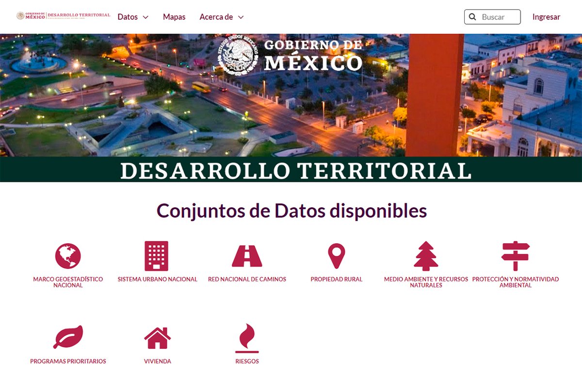Click the Propiedad Rural map pin icon
582x392 pixels.
pyautogui.click(x=336, y=256)
